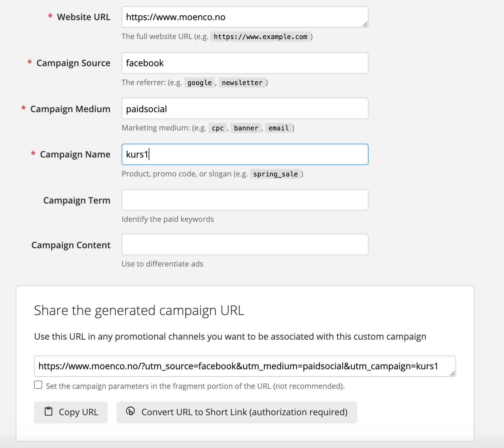Click the 'Campaign Source' label

pyautogui.click(x=73, y=63)
